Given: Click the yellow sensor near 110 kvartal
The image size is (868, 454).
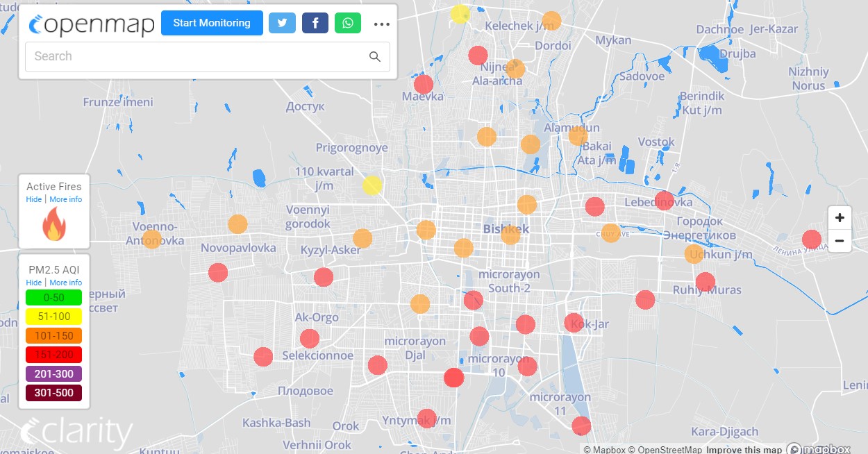Looking at the screenshot, I should click(x=372, y=185).
